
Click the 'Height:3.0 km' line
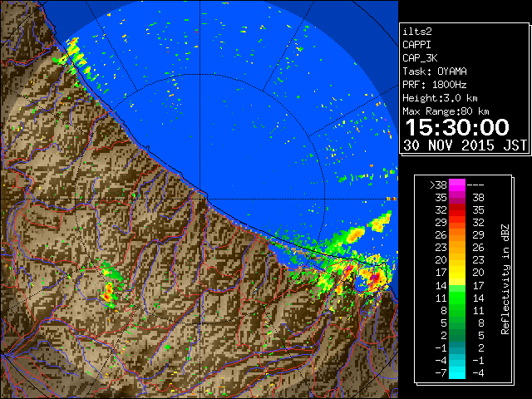pos(440,98)
